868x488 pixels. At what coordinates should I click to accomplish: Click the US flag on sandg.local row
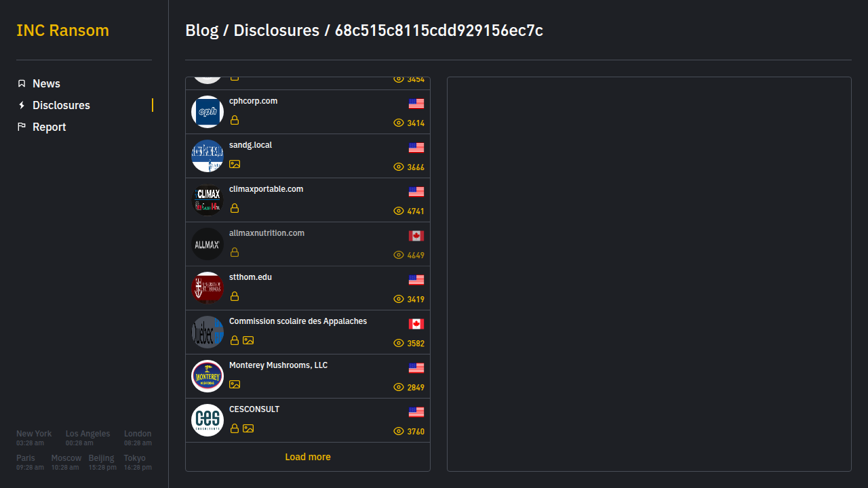tap(416, 148)
